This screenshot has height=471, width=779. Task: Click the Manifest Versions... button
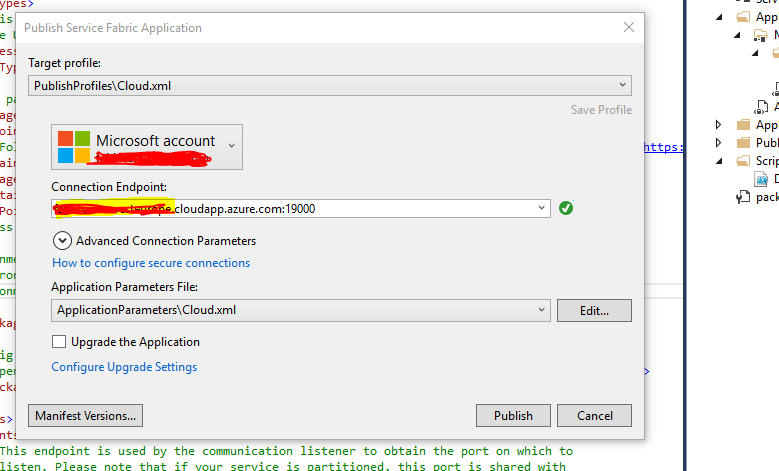[85, 415]
